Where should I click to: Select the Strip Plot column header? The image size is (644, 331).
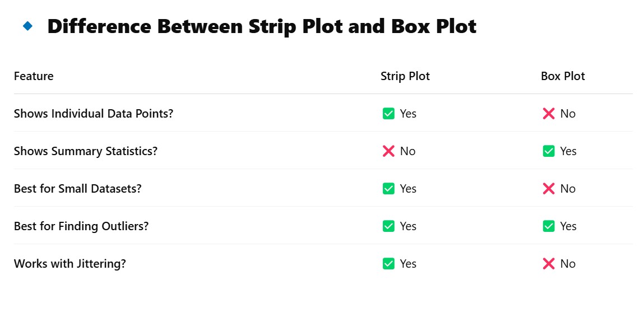(405, 76)
